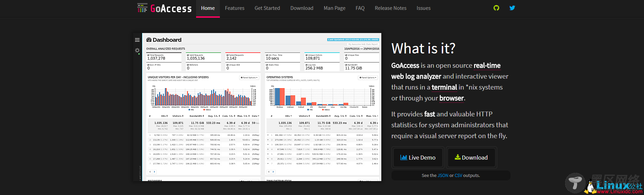Viewport: 644px width, 195px height.
Task: Open the Twitter bird icon
Action: click(512, 8)
